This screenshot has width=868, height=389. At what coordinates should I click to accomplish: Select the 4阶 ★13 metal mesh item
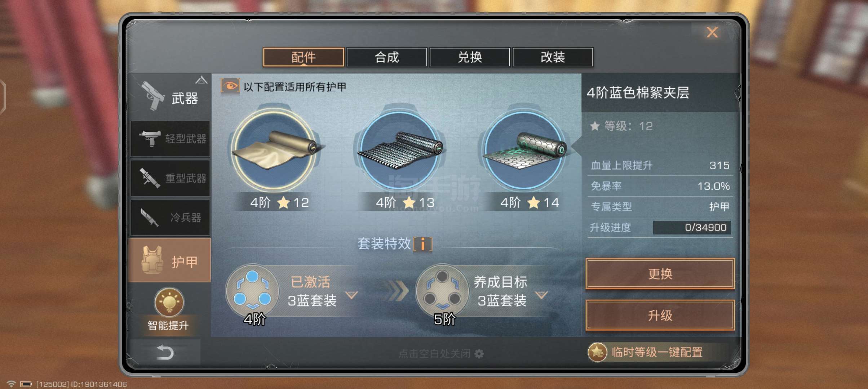tap(399, 150)
